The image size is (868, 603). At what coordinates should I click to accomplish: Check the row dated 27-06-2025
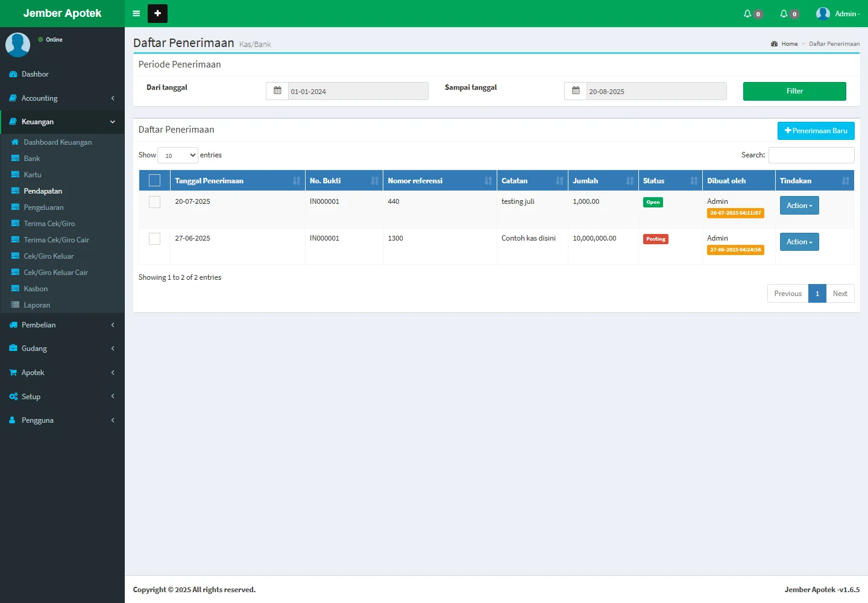(x=154, y=239)
